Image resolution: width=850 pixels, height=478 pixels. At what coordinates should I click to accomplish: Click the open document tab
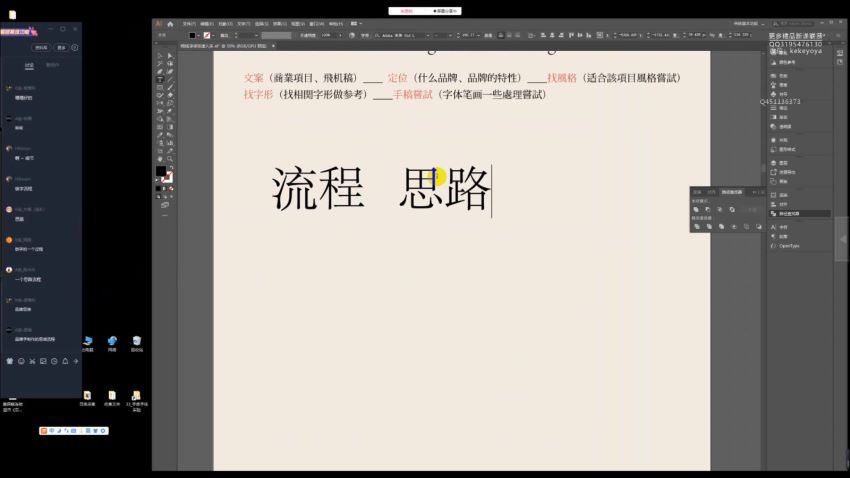click(x=227, y=46)
